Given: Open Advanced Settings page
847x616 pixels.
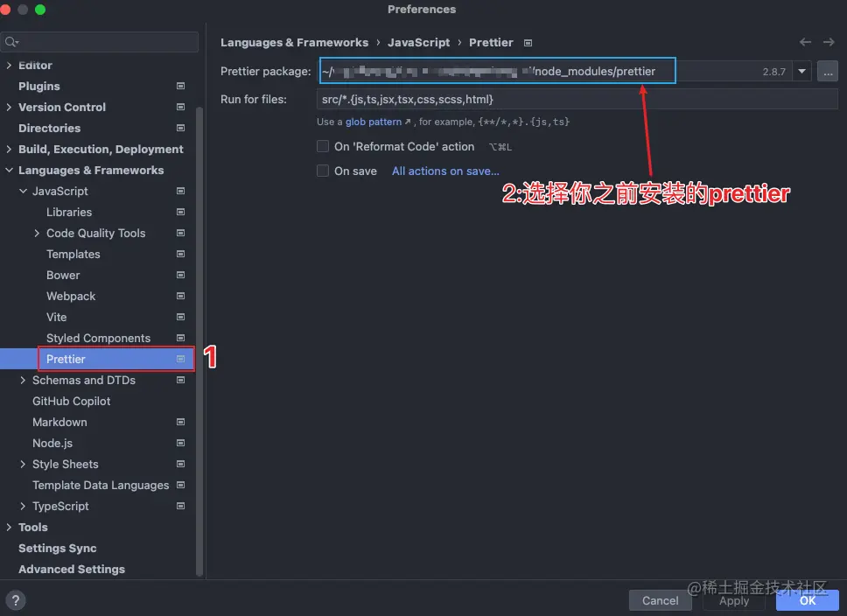Looking at the screenshot, I should 71,569.
